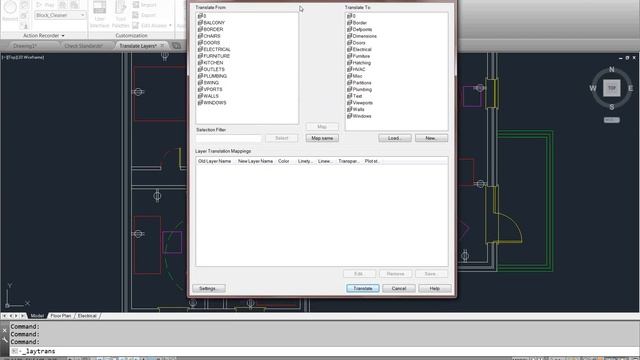Viewport: 640px width, 360px height.
Task: Click Import in the Customization panel
Action: pos(145,5)
